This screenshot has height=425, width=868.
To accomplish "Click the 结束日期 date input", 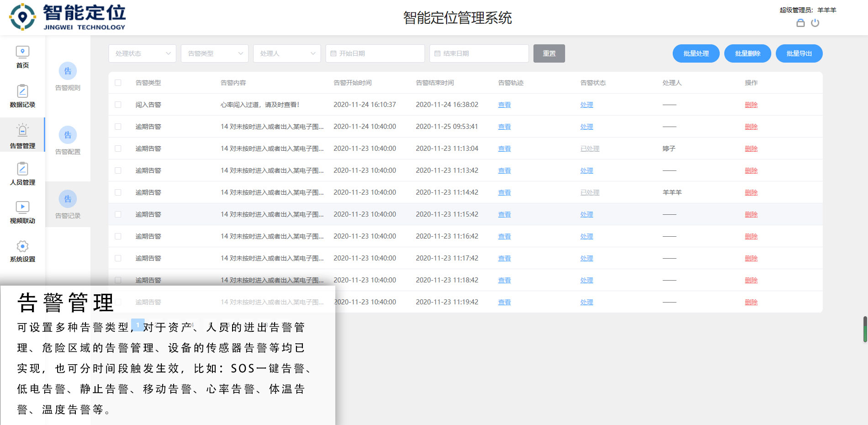I will pos(479,53).
